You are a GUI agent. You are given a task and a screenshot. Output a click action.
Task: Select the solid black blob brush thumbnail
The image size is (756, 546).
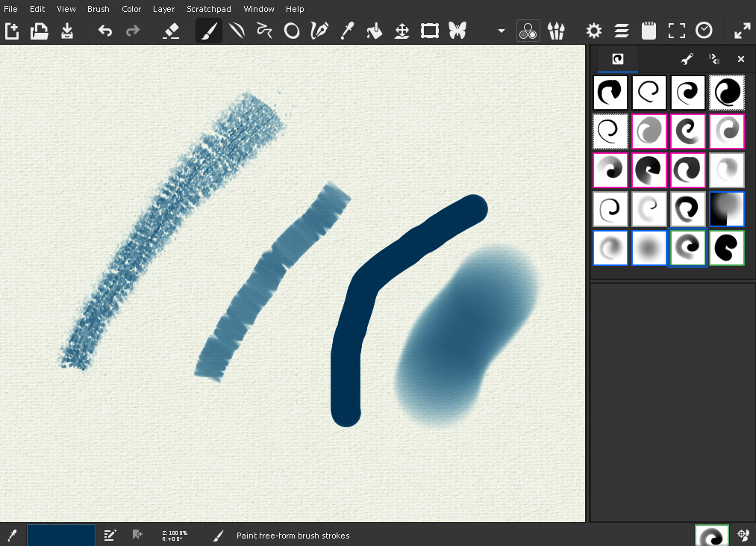click(x=726, y=247)
